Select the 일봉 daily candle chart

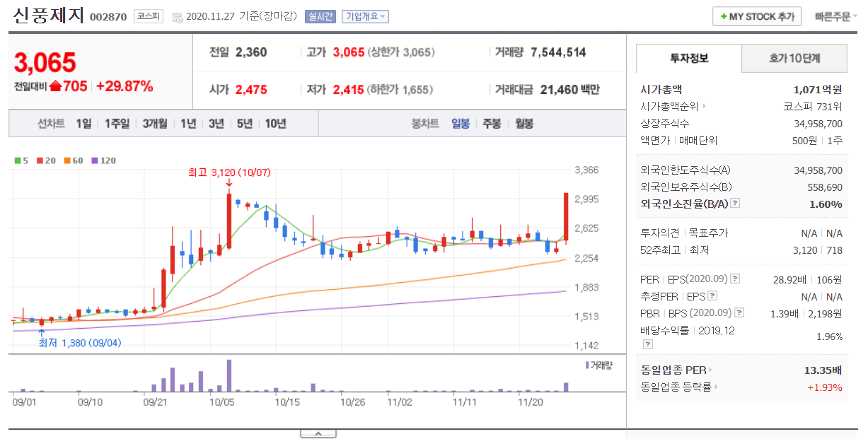[461, 124]
